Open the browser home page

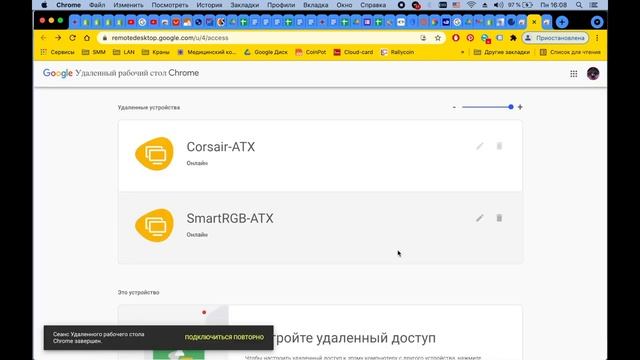(x=87, y=38)
